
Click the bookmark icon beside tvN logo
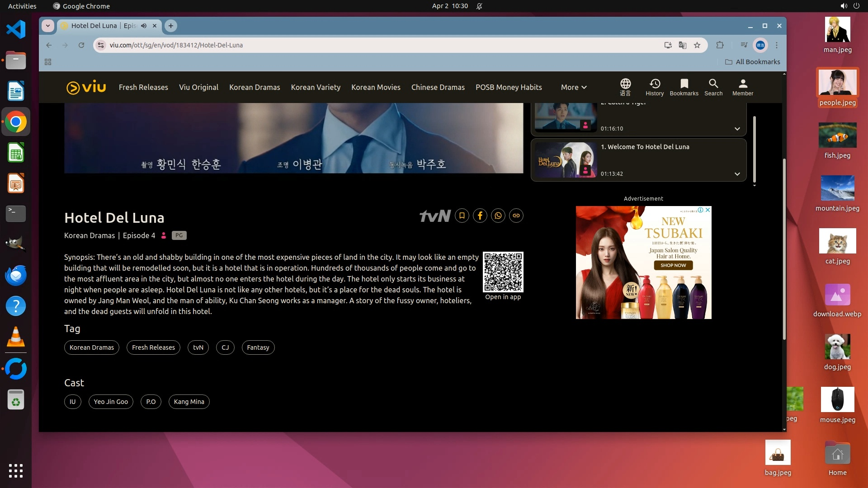click(x=462, y=216)
